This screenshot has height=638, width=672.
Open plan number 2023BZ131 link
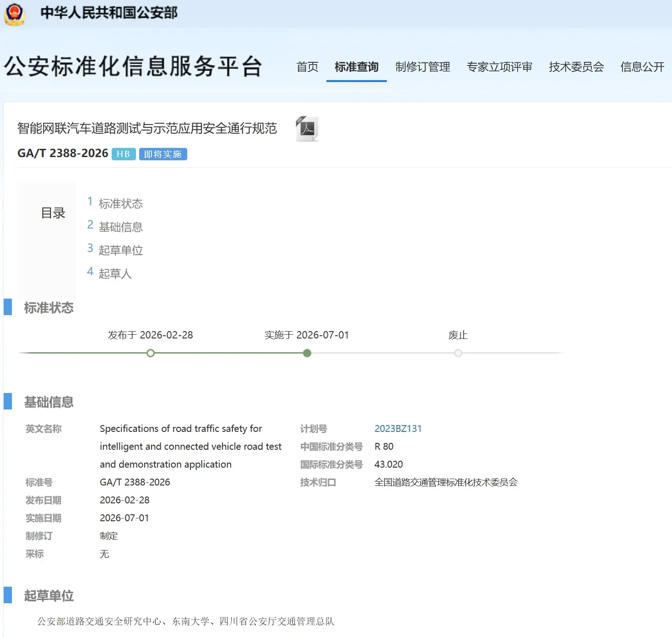coord(398,429)
